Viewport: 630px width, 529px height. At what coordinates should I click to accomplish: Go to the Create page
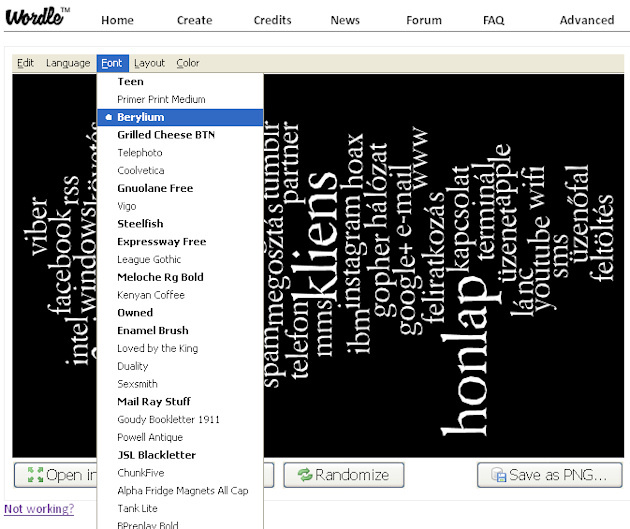point(194,20)
